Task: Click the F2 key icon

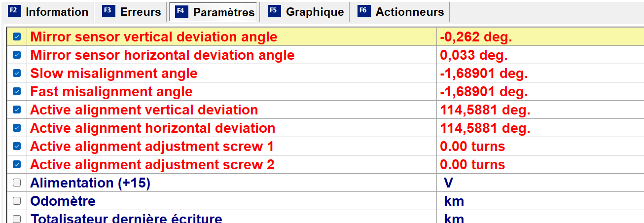Action: pos(15,11)
